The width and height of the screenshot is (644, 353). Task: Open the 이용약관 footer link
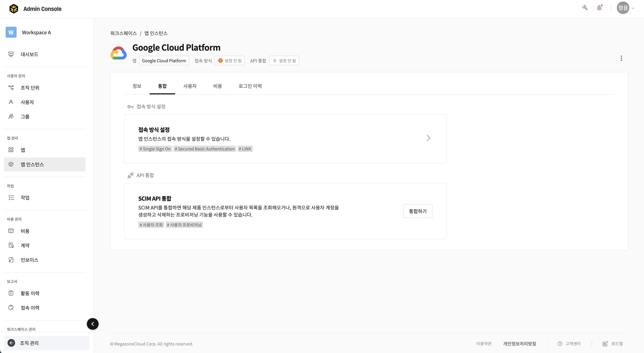(x=484, y=344)
